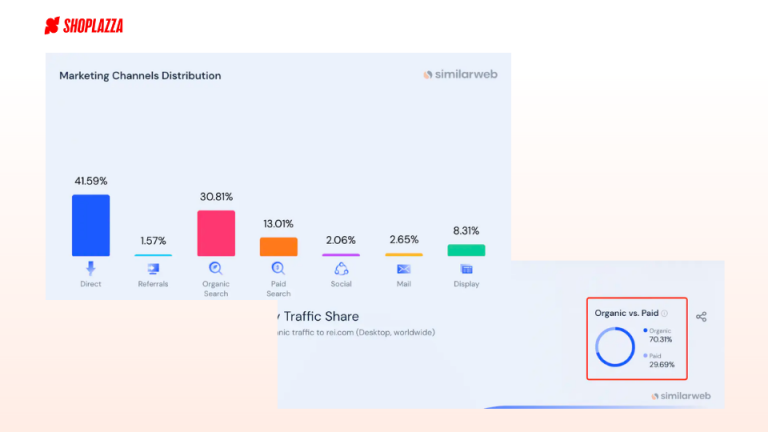Click the Marketing Channels Distribution title
This screenshot has width=768, height=432.
click(140, 75)
